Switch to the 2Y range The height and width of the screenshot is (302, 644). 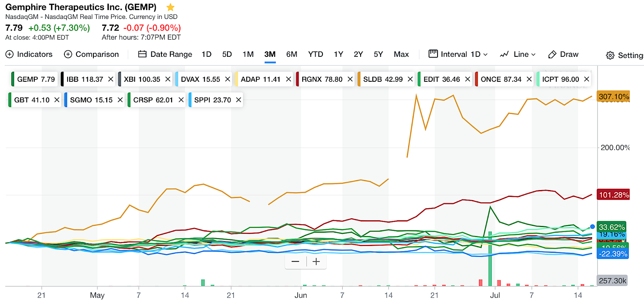(x=358, y=54)
